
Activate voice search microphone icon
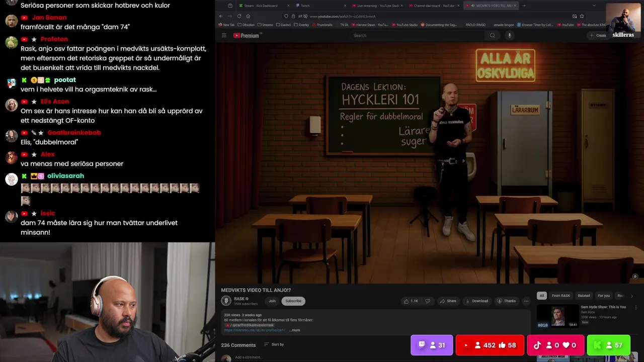tap(509, 35)
